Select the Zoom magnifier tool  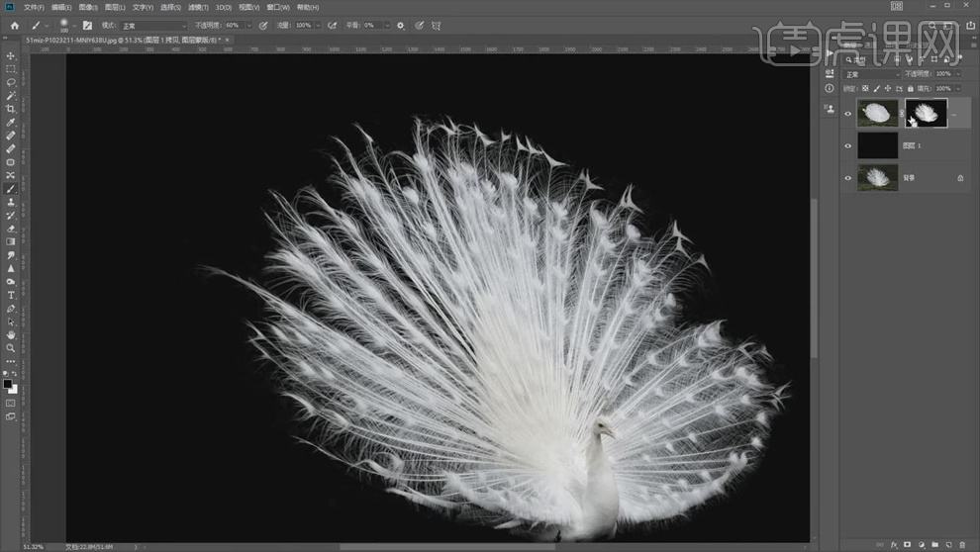(11, 348)
